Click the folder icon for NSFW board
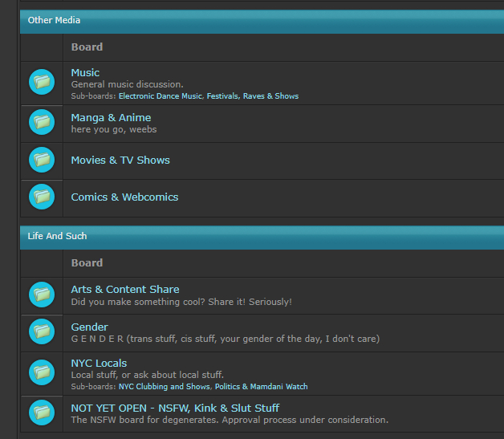This screenshot has height=439, width=504. click(42, 413)
